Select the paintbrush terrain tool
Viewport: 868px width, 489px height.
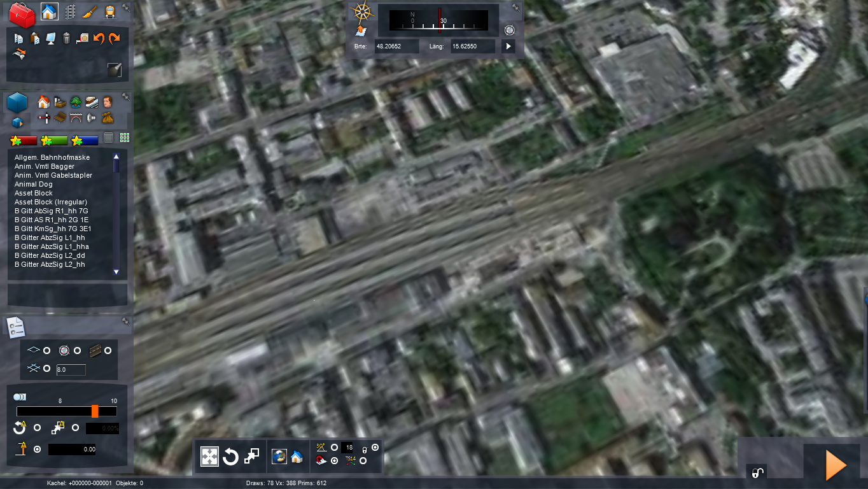(90, 12)
